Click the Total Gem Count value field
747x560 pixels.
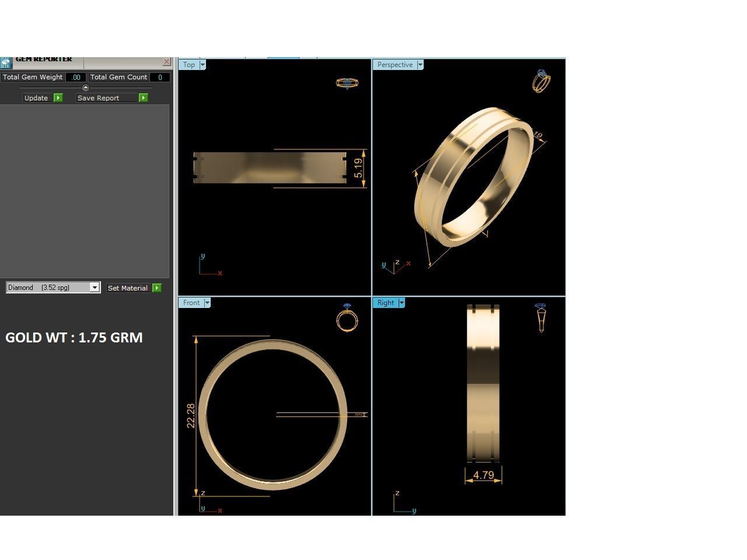[x=160, y=77]
